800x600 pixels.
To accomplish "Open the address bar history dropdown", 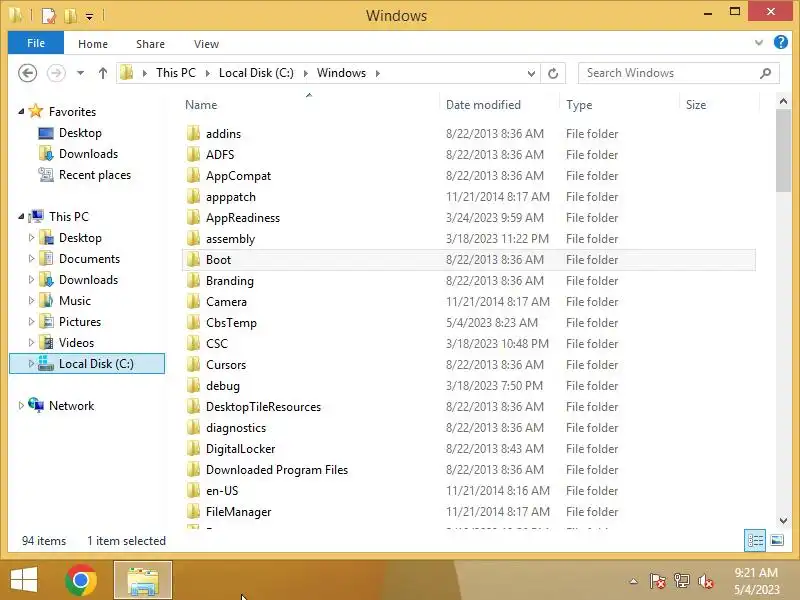I will coord(531,73).
